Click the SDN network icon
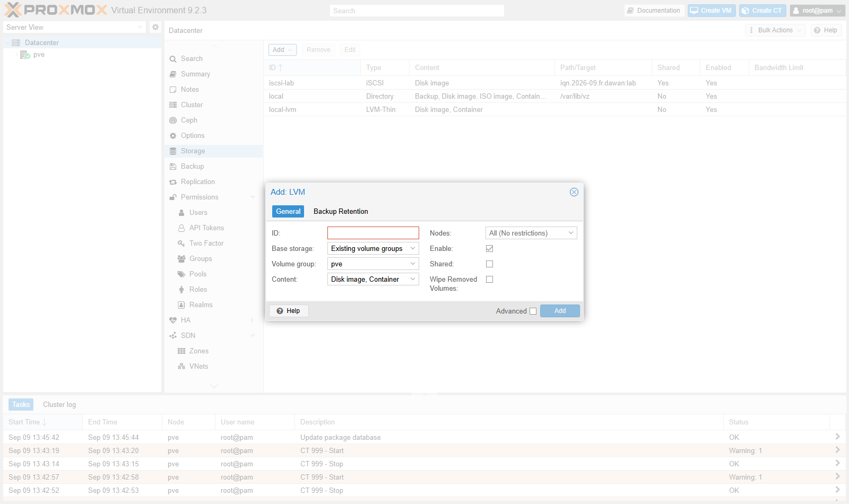The height and width of the screenshot is (504, 849). [x=173, y=336]
